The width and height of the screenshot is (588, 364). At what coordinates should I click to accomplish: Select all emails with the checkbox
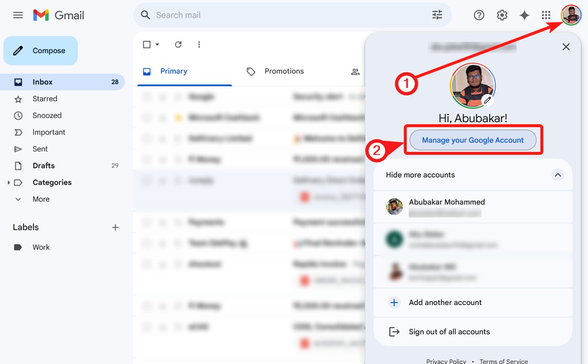[x=146, y=44]
